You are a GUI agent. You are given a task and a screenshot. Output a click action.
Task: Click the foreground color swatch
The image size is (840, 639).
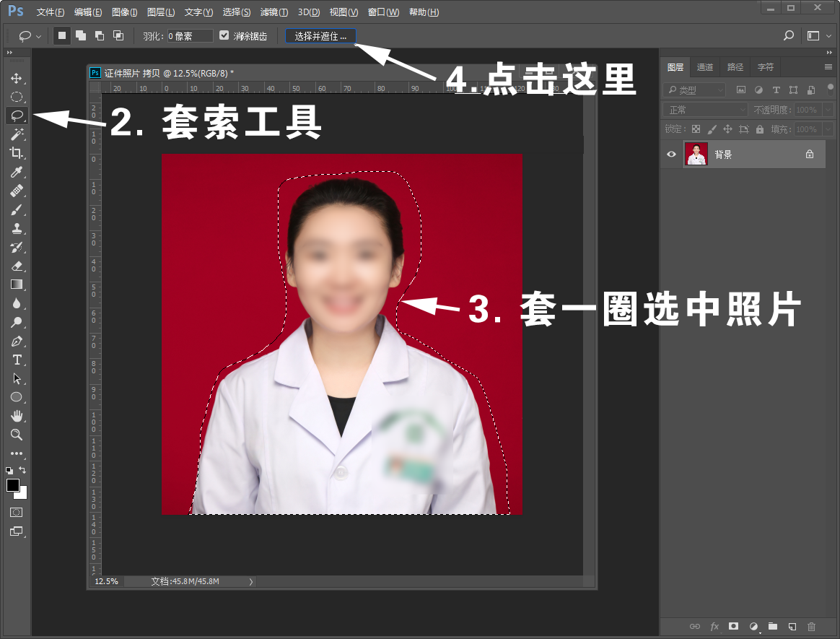(13, 485)
